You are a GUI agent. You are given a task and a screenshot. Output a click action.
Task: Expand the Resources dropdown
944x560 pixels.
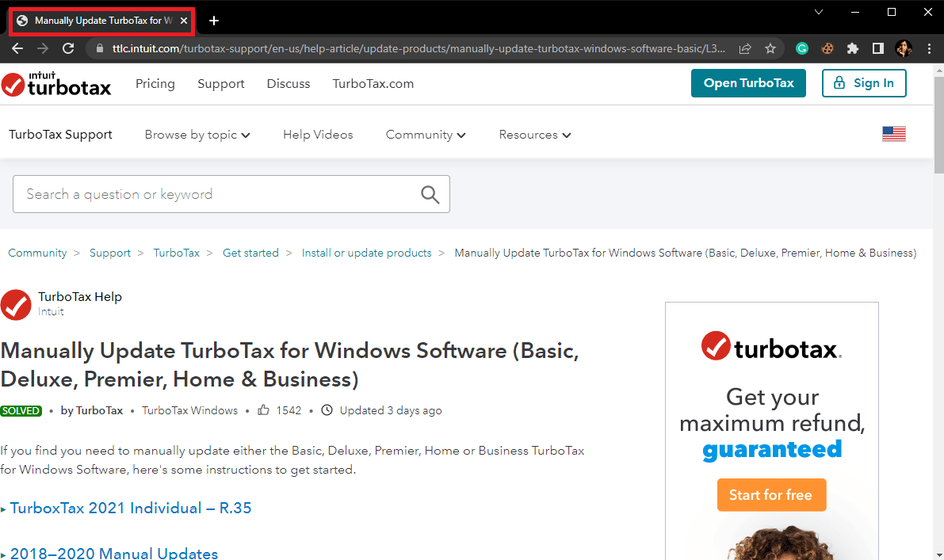point(534,135)
